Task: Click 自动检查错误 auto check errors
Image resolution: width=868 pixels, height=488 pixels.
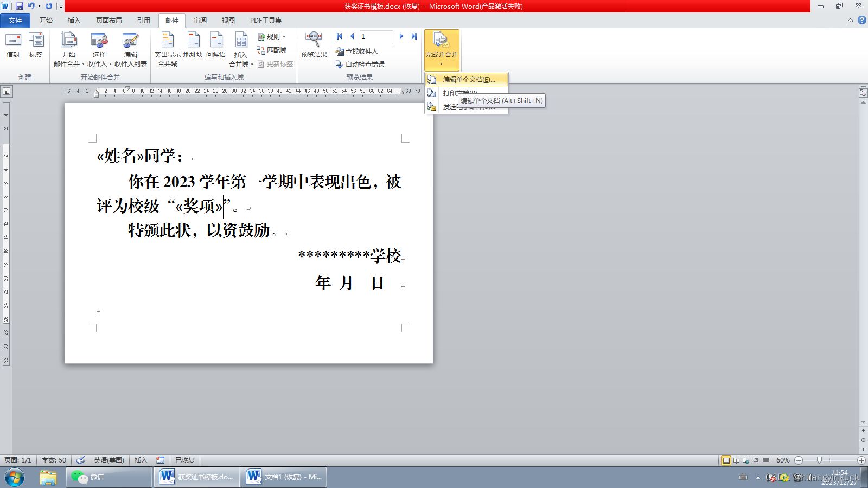Action: [x=360, y=65]
